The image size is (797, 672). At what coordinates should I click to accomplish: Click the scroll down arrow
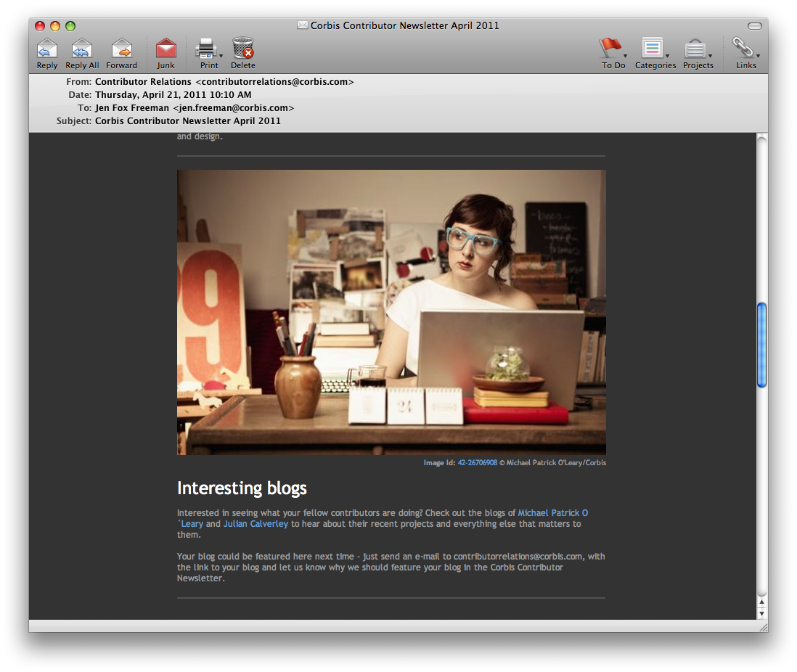(x=761, y=614)
